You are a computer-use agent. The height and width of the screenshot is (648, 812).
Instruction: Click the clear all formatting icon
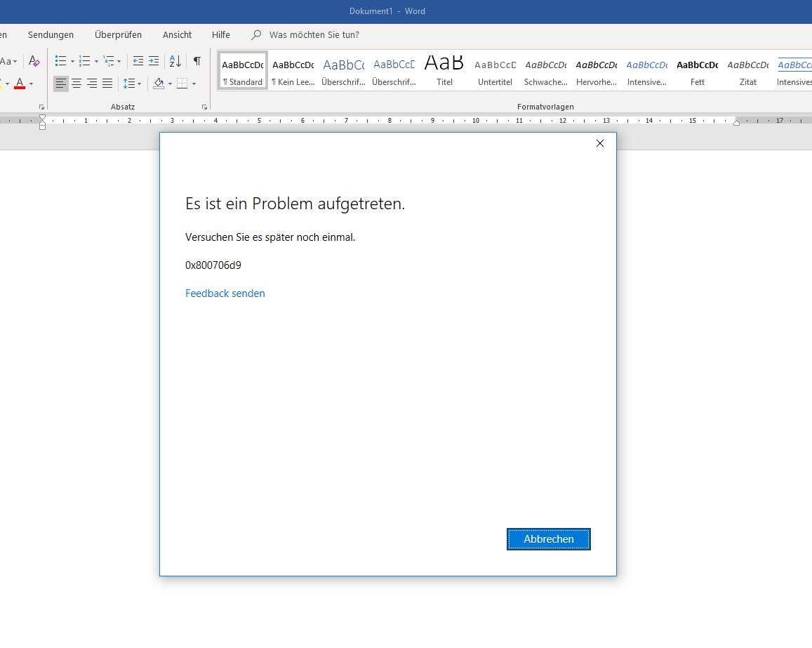coord(34,61)
